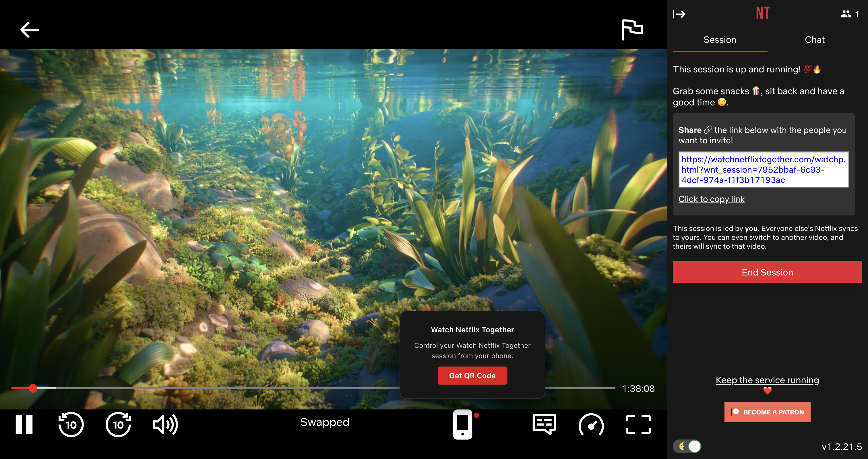Select the session invite link field
Image resolution: width=868 pixels, height=459 pixels.
click(763, 169)
